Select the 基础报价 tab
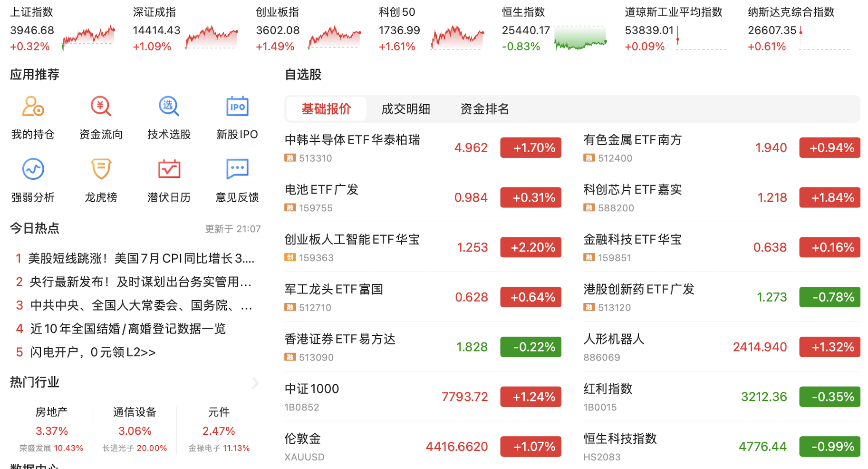The height and width of the screenshot is (469, 868). (326, 109)
